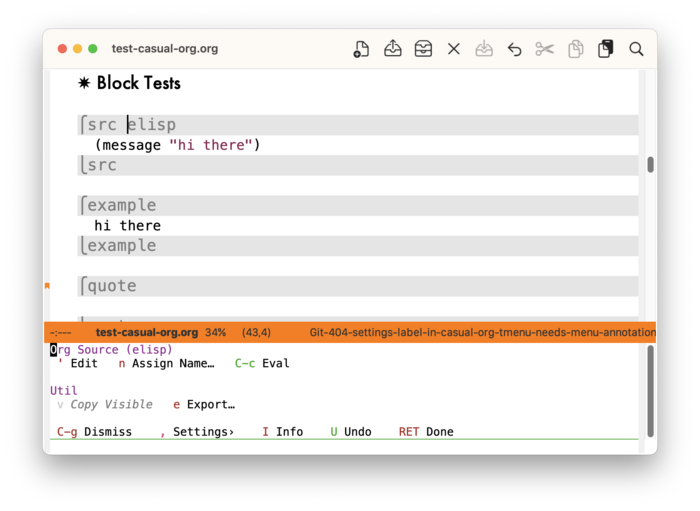
Task: Click RET Done in the menu
Action: pos(426,432)
